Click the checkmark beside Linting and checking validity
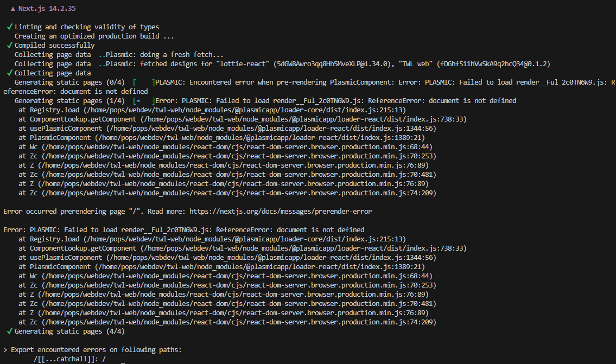This screenshot has width=616, height=364. pos(10,27)
